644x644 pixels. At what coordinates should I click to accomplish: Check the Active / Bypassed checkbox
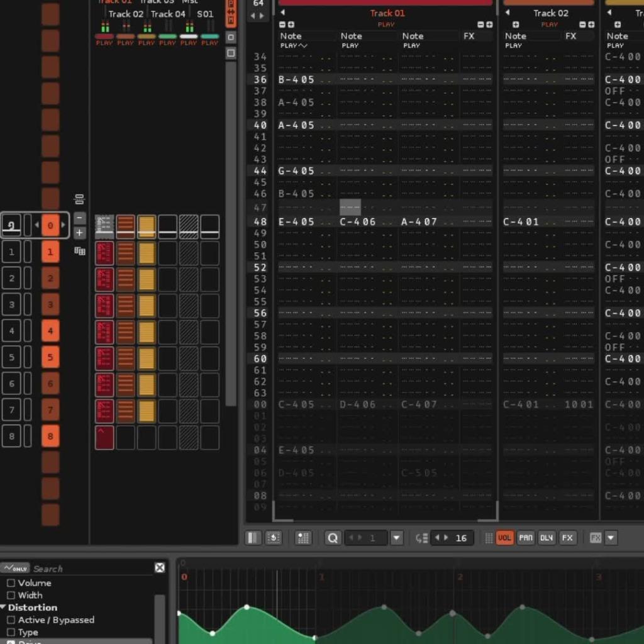coord(11,619)
